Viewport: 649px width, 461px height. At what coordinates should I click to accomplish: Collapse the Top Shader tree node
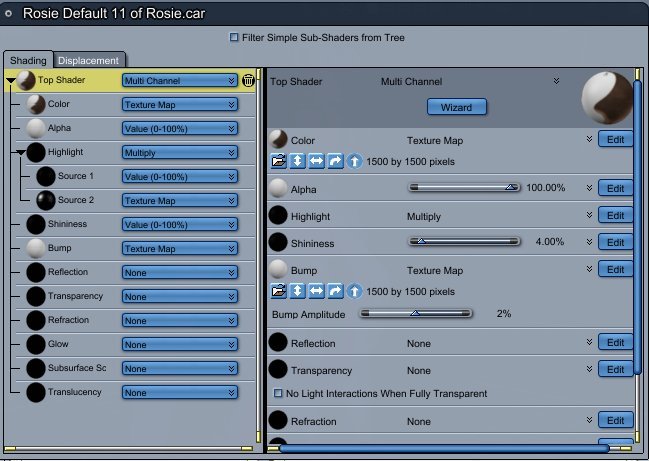point(11,81)
